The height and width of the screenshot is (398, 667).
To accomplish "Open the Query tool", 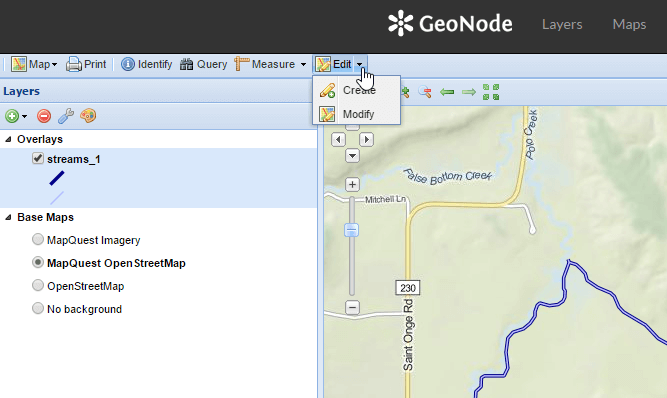I will 203,64.
